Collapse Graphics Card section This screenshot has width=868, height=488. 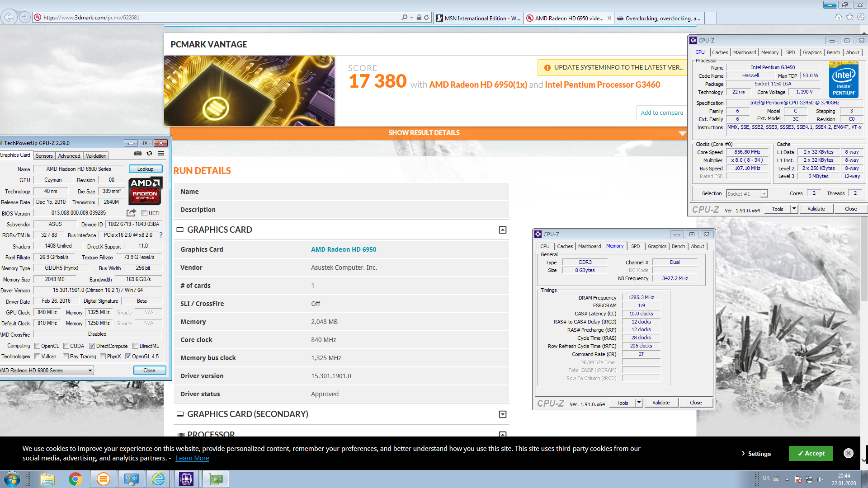(x=502, y=230)
